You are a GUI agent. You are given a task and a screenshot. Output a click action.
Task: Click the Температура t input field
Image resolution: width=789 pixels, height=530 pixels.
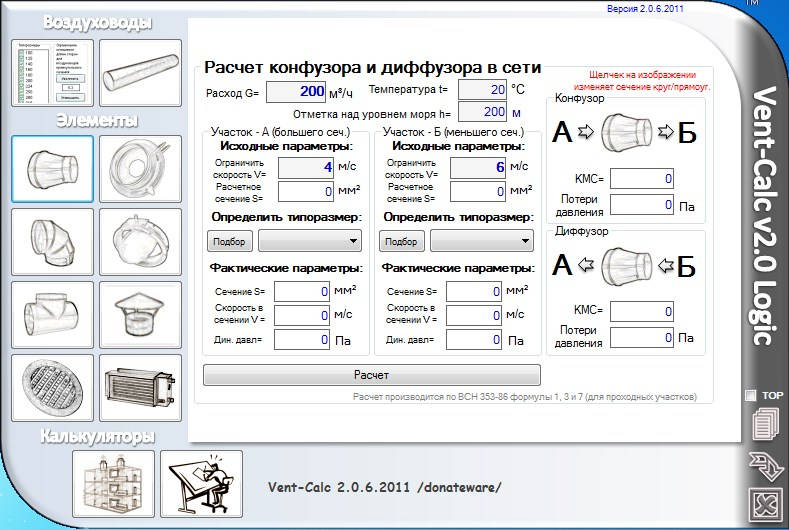482,90
